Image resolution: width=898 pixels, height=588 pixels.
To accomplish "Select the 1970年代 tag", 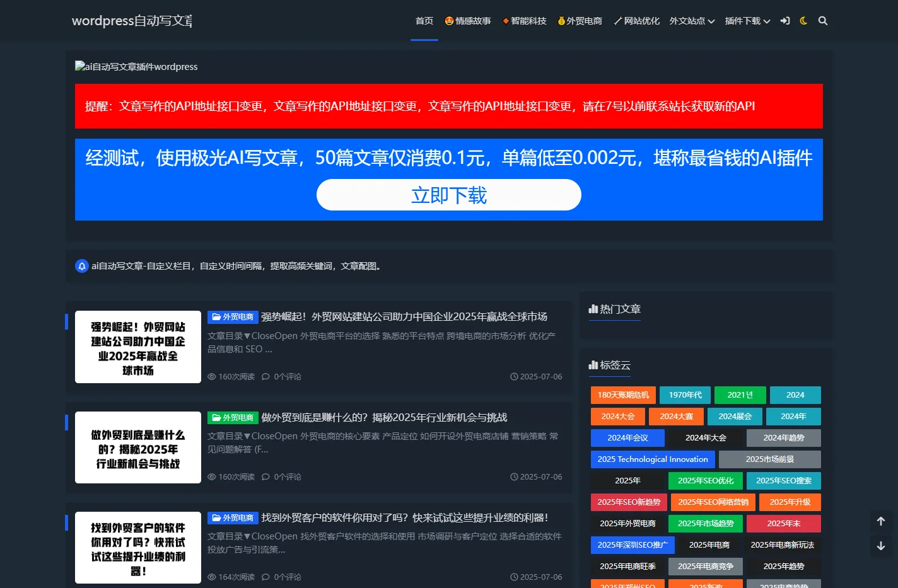I will (x=685, y=395).
